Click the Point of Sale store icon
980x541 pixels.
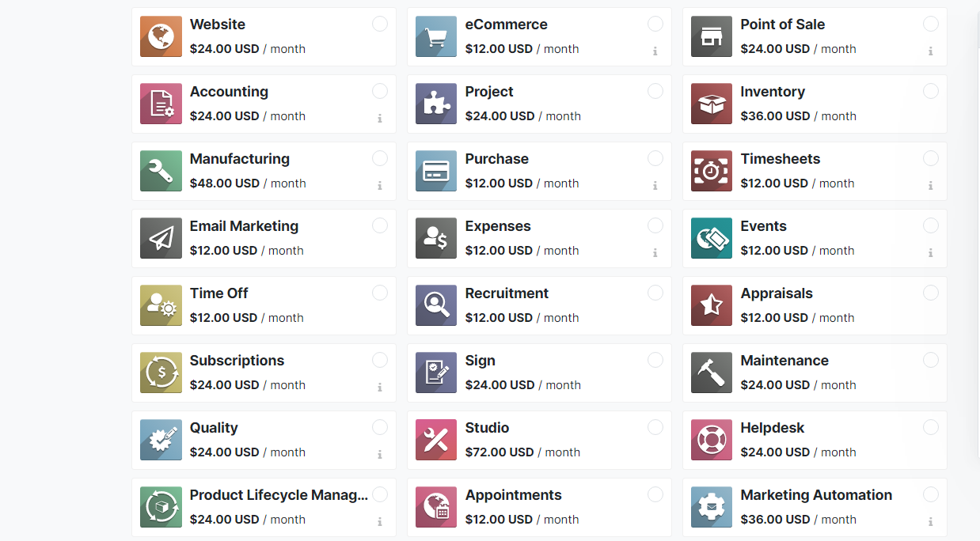click(712, 36)
